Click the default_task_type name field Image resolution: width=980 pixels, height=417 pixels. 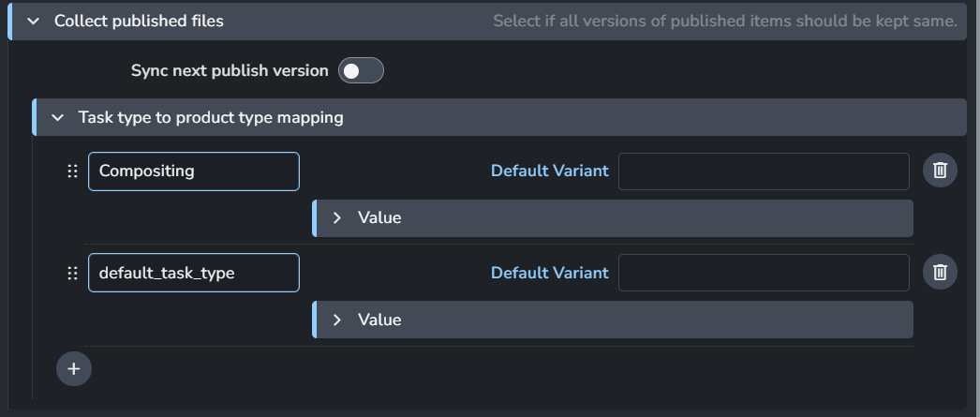click(x=193, y=273)
